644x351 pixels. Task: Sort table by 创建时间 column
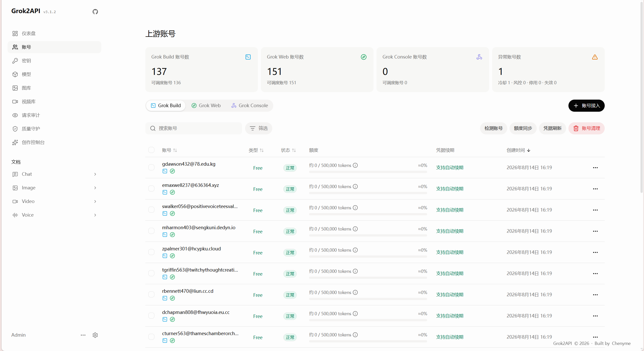click(x=519, y=150)
